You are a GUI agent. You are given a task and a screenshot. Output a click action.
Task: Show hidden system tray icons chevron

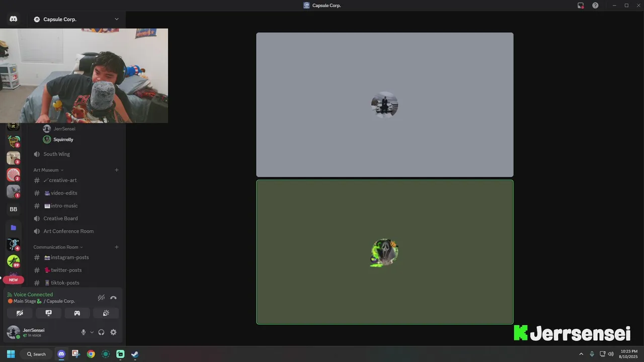pos(581,354)
